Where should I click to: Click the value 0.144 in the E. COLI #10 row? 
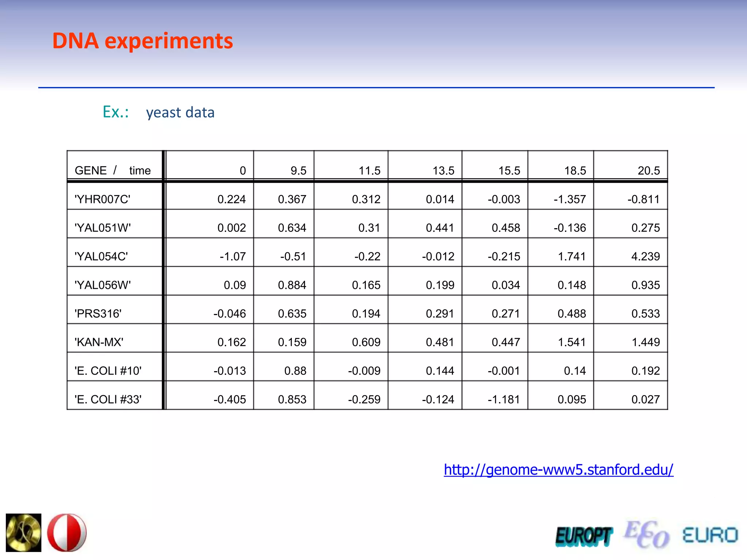[x=440, y=371]
